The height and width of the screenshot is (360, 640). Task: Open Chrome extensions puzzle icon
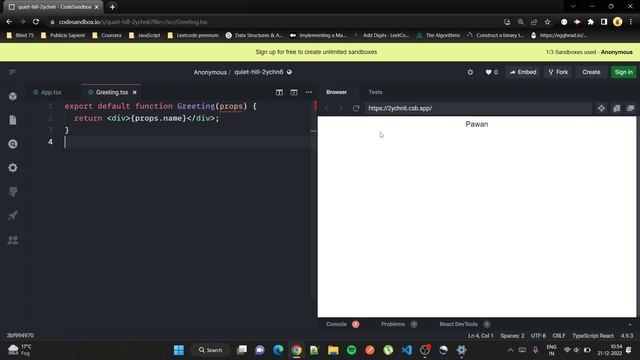[x=591, y=22]
